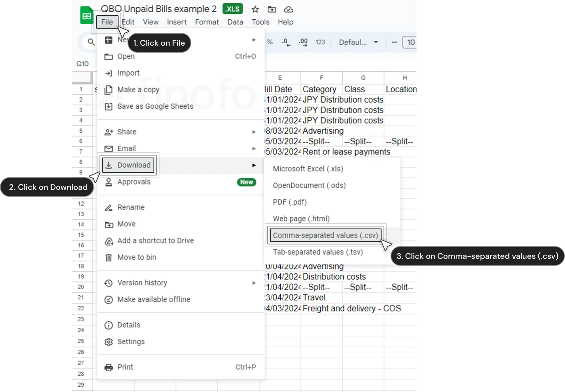Click the Print printer icon
Image resolution: width=565 pixels, height=392 pixels.
pyautogui.click(x=109, y=367)
